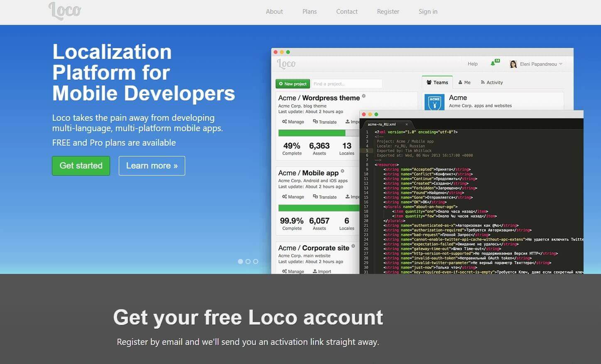
Task: Click Import under Corporate site project
Action: click(322, 271)
